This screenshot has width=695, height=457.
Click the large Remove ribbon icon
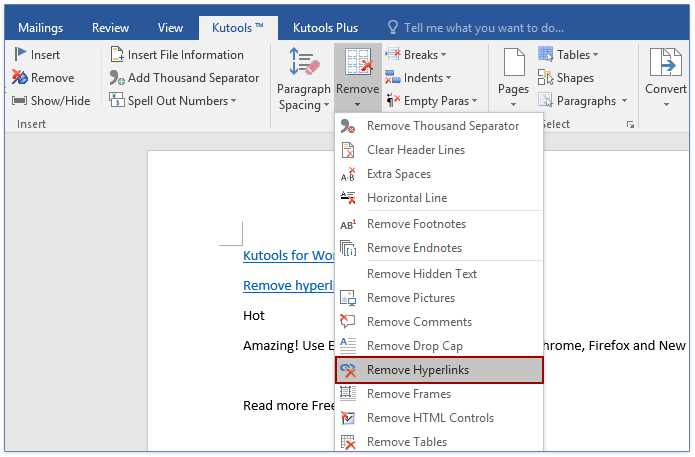(358, 62)
